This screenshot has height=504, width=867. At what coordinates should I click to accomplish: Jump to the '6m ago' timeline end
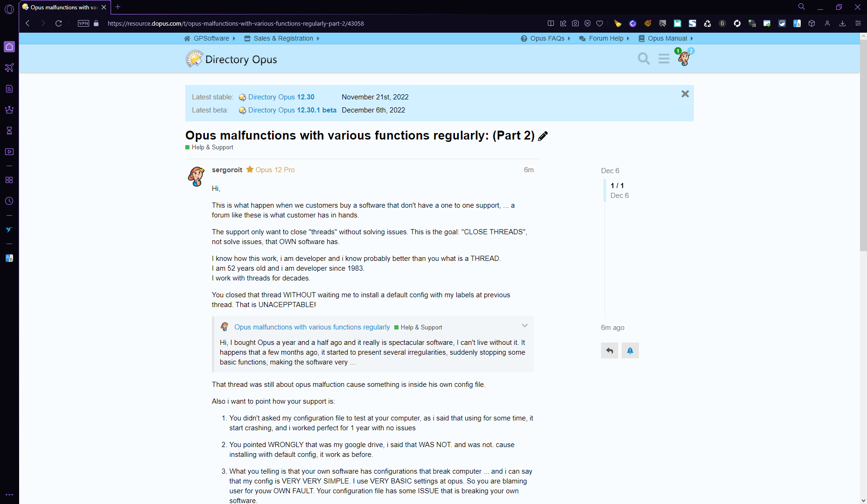click(x=613, y=328)
